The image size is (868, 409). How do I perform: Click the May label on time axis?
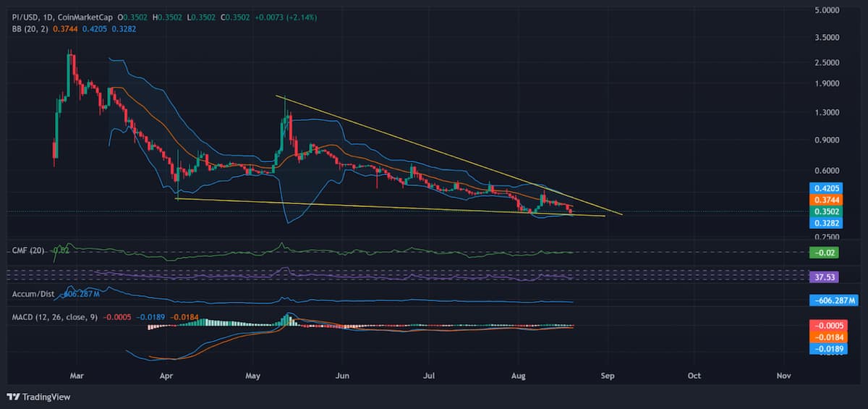point(252,376)
